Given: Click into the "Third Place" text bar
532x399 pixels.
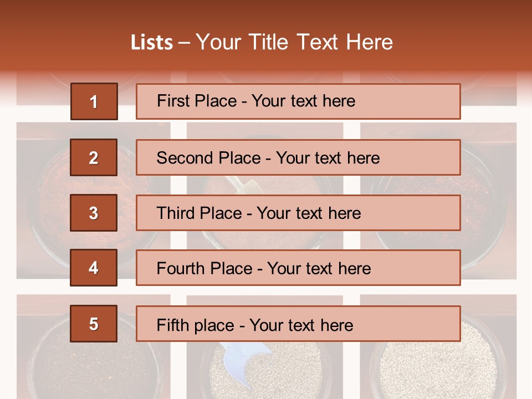Looking at the screenshot, I should (298, 213).
